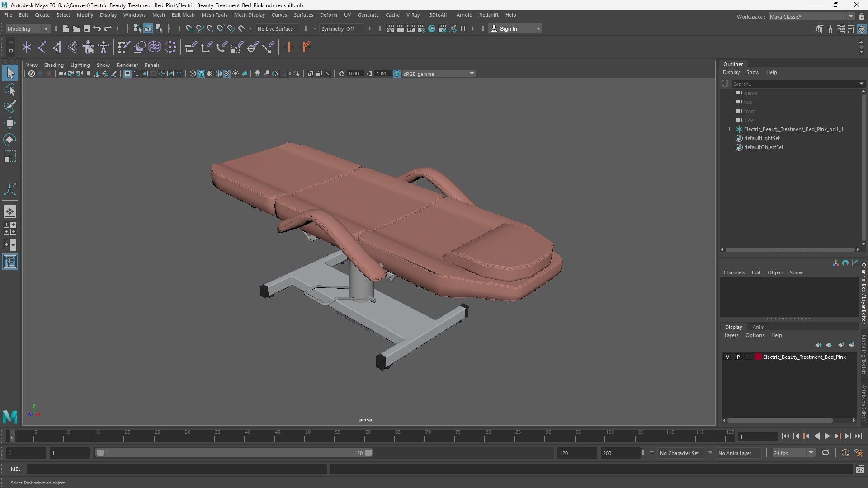The image size is (868, 488).
Task: Open the Workspace Maya Classic dropdown
Action: coord(811,17)
